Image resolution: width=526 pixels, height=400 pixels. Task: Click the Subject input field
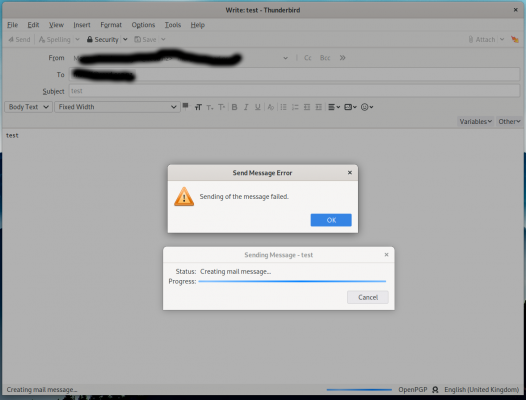[295, 91]
